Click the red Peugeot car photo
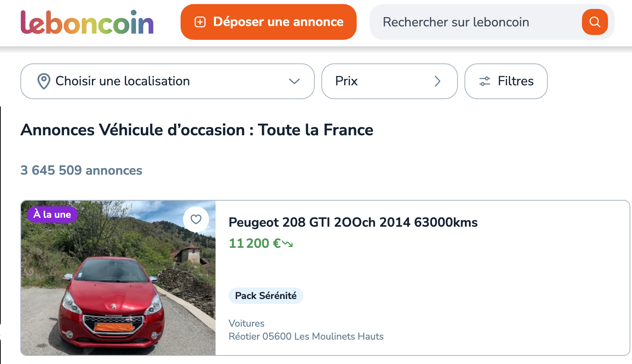 (118, 292)
